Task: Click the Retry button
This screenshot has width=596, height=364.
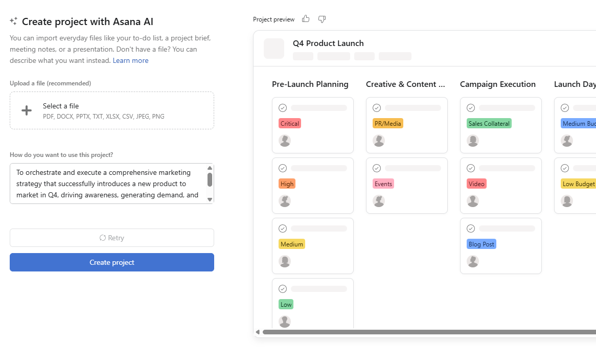Action: point(111,237)
